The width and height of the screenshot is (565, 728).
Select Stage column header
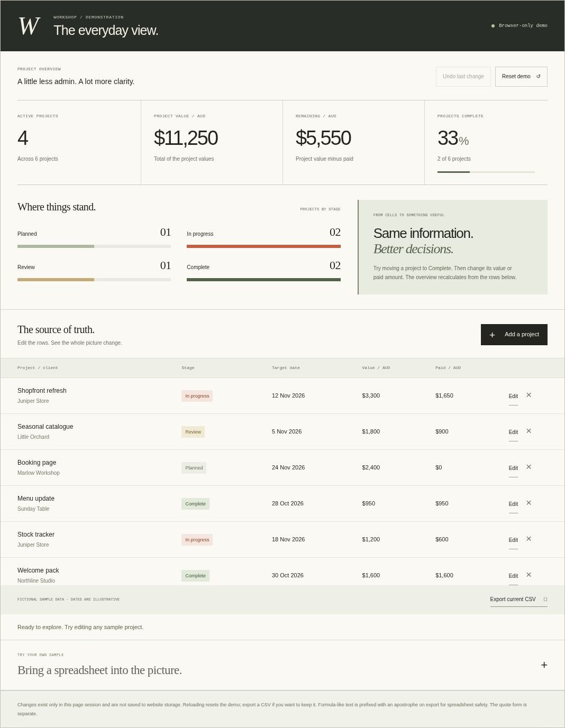[x=188, y=367]
